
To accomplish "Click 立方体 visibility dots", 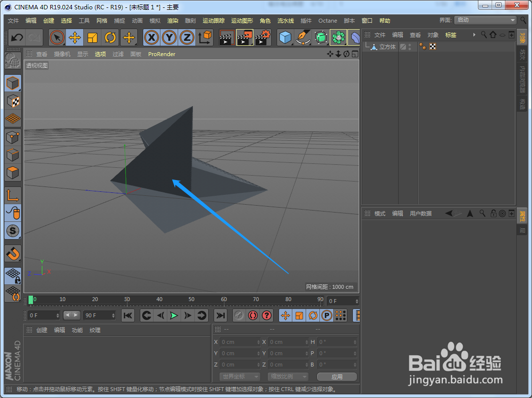I will click(x=410, y=47).
